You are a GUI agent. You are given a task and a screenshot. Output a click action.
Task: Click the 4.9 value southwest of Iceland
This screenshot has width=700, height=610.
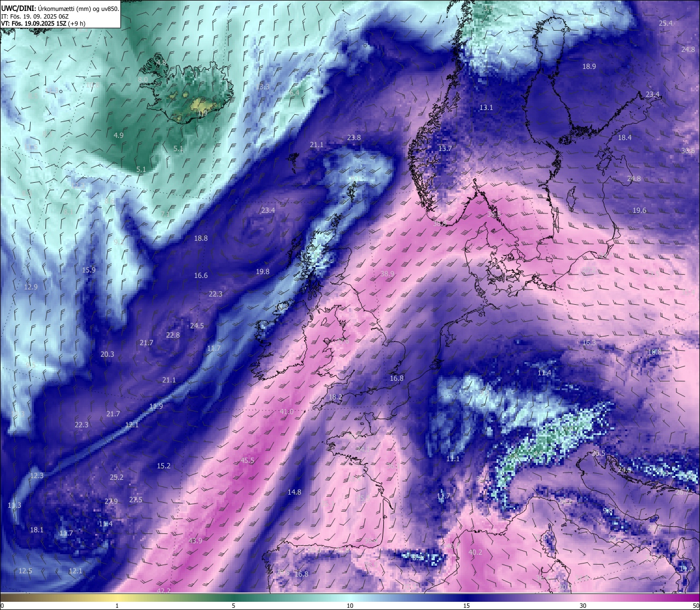[x=119, y=135]
